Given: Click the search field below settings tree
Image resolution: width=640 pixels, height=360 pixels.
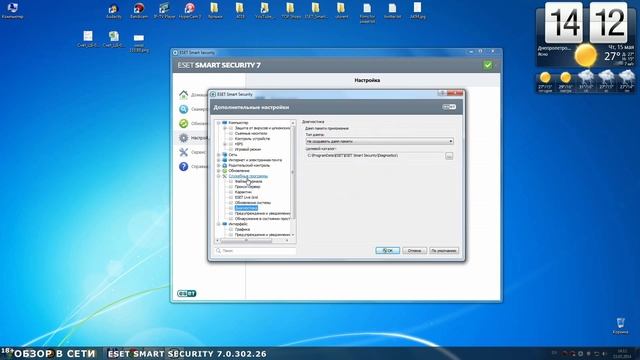Looking at the screenshot, I should (256, 251).
